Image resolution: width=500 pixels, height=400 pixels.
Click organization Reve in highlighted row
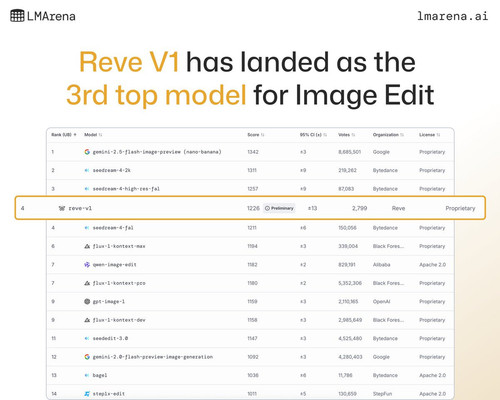(x=398, y=208)
